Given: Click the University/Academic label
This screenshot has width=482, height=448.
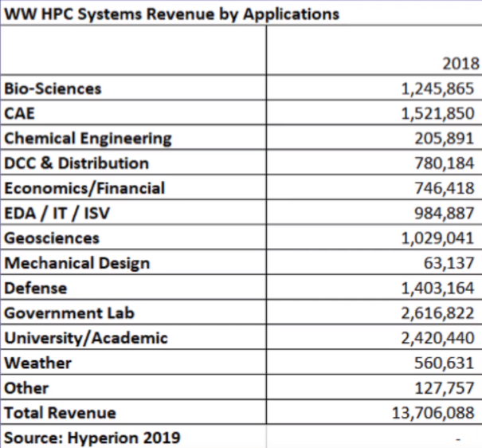Looking at the screenshot, I should point(86,338).
